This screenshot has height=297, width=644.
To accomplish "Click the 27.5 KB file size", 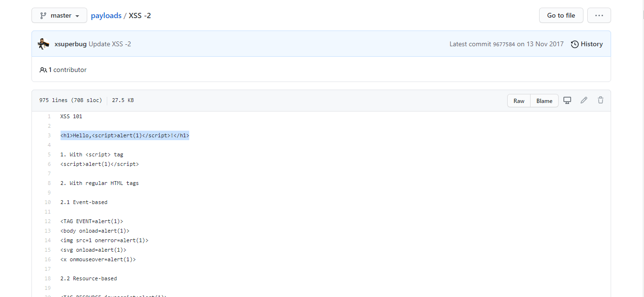I will coord(123,101).
